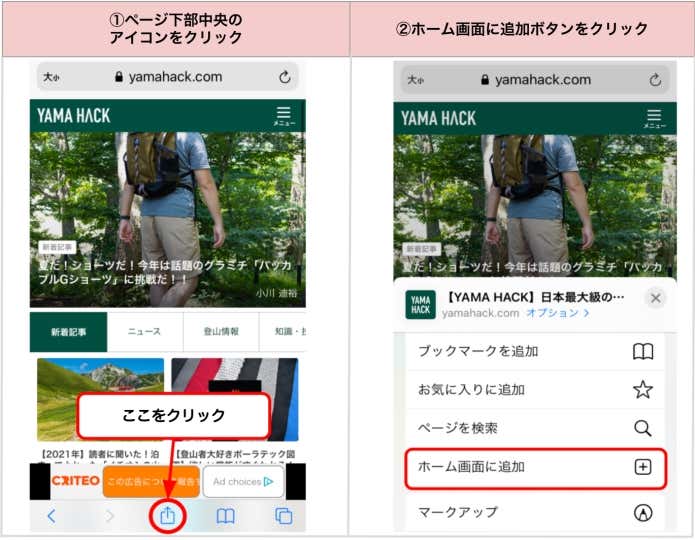The width and height of the screenshot is (695, 540).
Task: Select ブックマークを追加 in share sheet
Action: tap(535, 352)
